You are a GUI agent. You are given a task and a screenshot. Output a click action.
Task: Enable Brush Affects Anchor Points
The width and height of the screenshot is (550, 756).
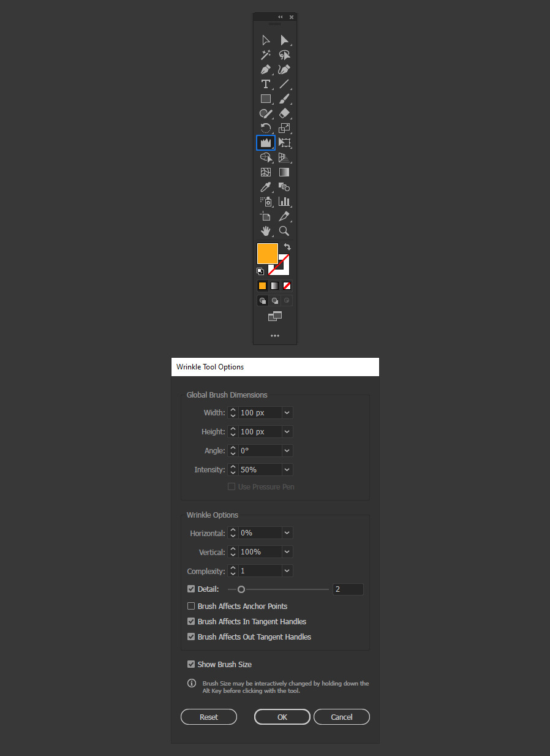coord(191,607)
